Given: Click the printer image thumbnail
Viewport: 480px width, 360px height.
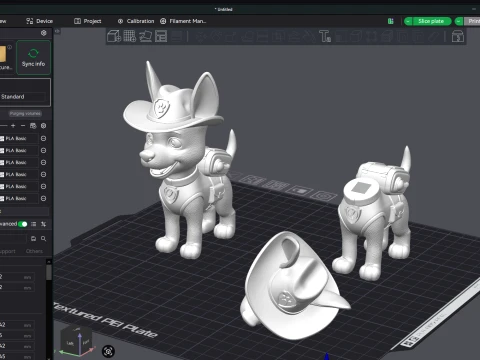Looking at the screenshot, I should click(3, 54).
